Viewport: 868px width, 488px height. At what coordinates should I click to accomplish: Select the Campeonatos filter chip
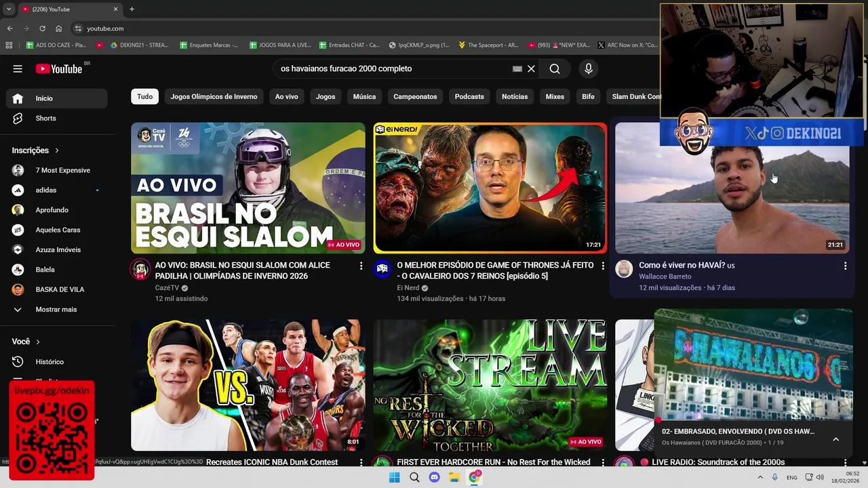click(x=415, y=96)
